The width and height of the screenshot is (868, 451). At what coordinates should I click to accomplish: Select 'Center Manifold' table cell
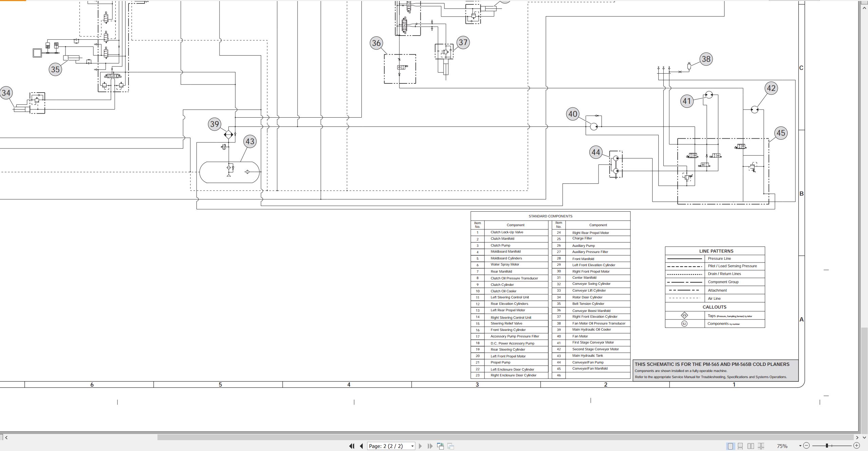point(584,278)
